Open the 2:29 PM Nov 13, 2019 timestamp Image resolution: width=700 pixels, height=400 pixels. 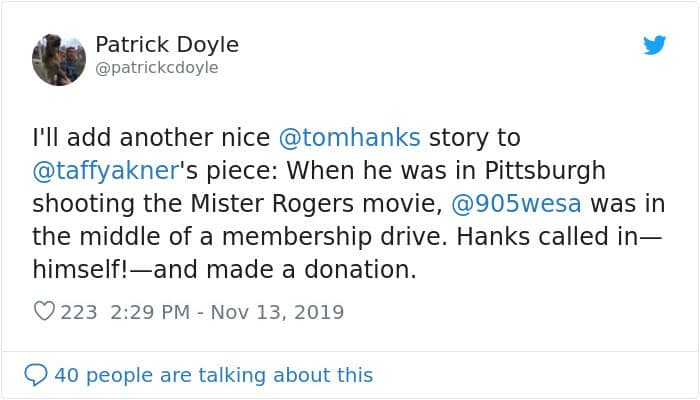click(x=225, y=312)
